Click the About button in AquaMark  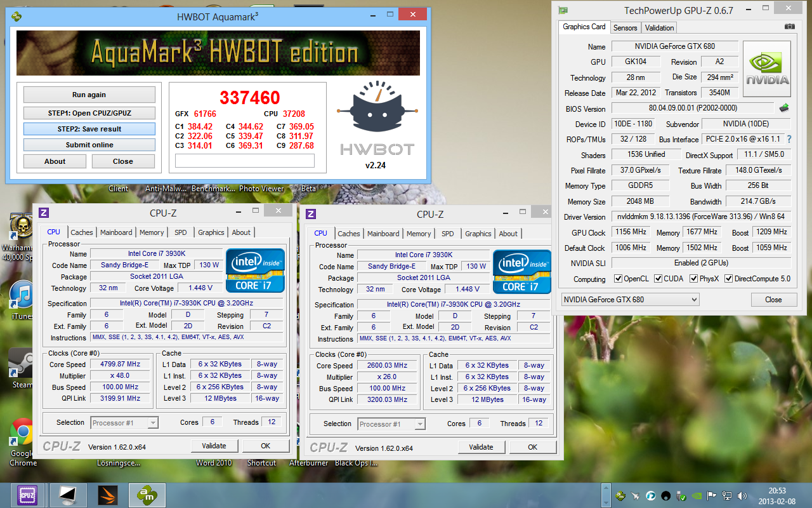(55, 161)
